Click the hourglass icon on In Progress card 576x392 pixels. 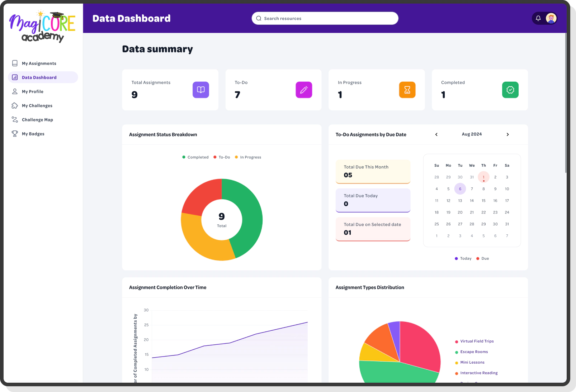point(407,90)
